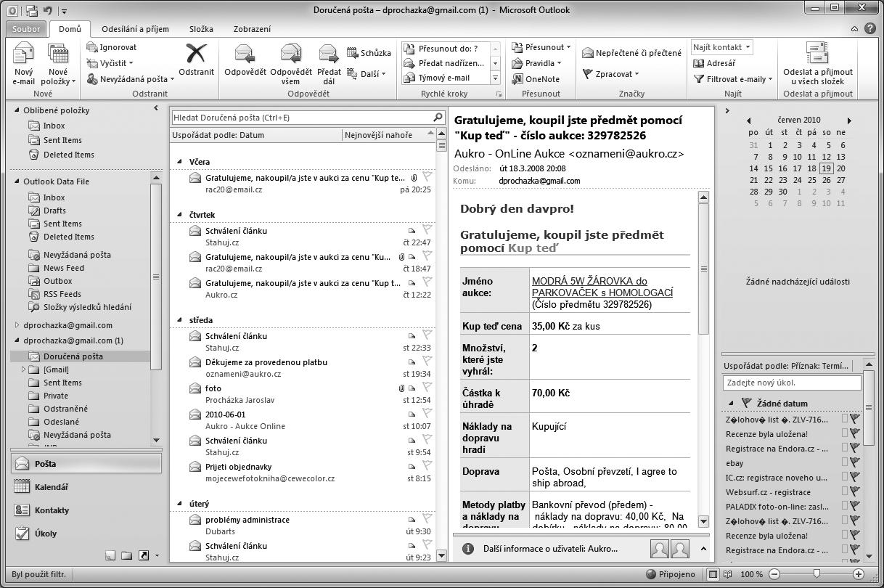Screen dimensions: 884x588
Task: Click sender contact photo in people pane
Action: pyautogui.click(x=660, y=549)
